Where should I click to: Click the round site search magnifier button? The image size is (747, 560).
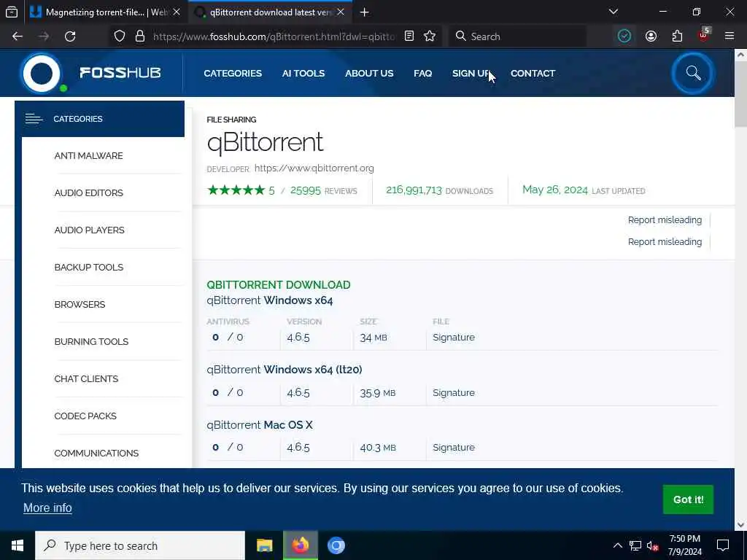tap(693, 74)
